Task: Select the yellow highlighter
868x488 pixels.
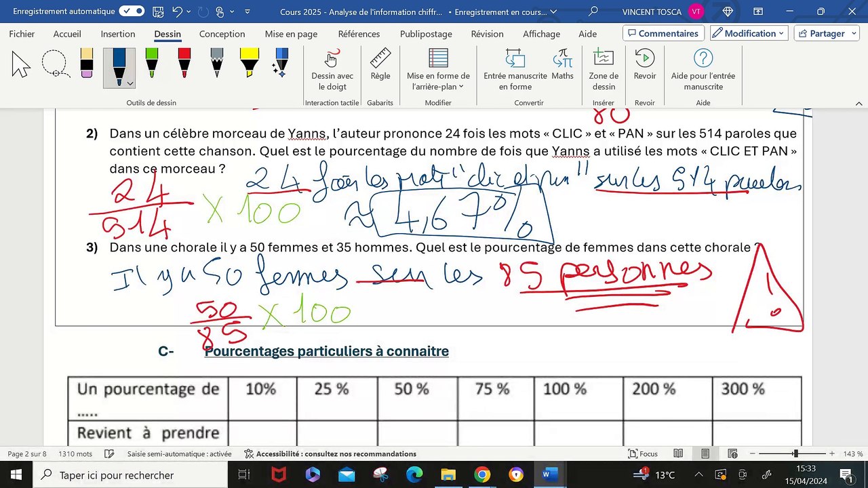Action: [250, 63]
